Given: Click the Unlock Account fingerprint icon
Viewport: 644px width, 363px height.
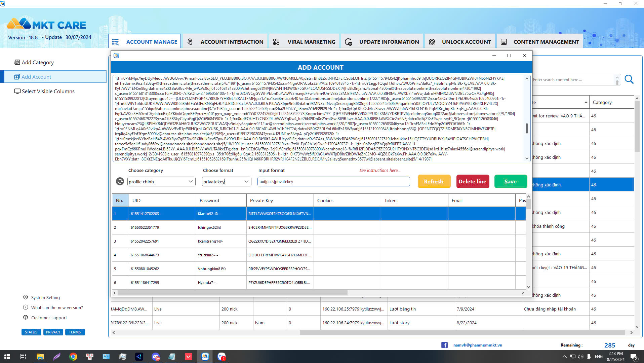Looking at the screenshot, I should click(432, 42).
